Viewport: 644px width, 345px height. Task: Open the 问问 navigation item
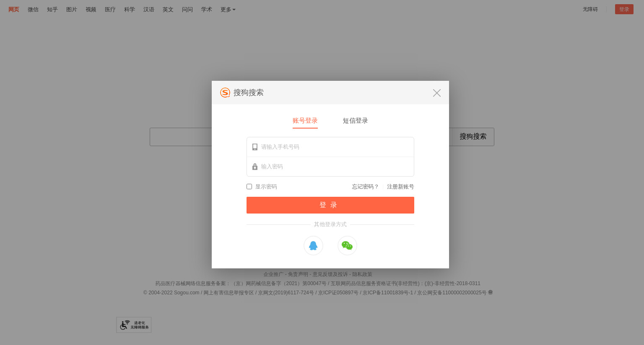(187, 10)
